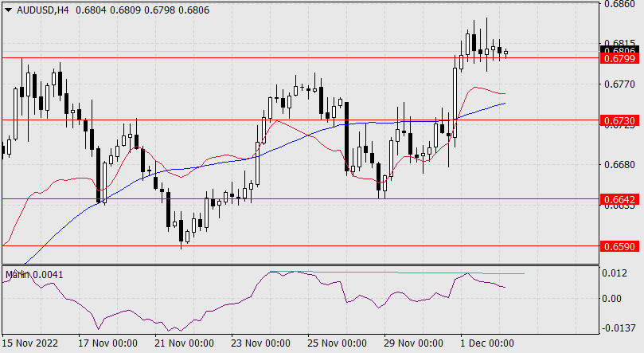This screenshot has width=644, height=353.
Task: Click the 21 Nov 00:00 time label
Action: 184,343
